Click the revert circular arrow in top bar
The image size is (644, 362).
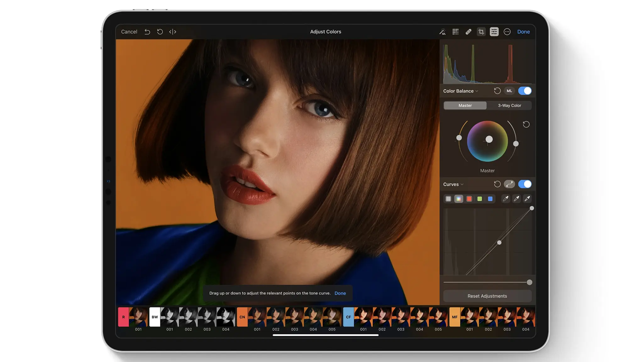pyautogui.click(x=160, y=32)
